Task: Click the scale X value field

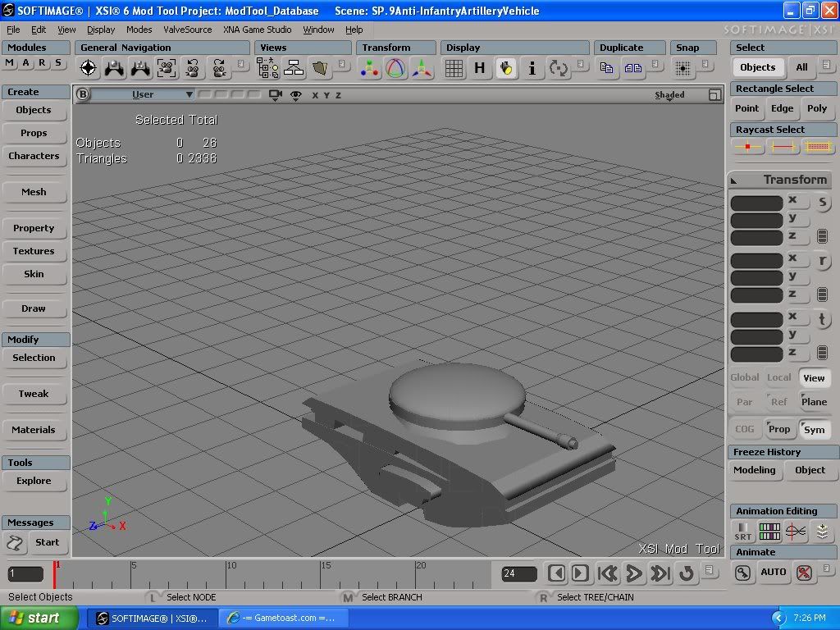Action: click(756, 203)
